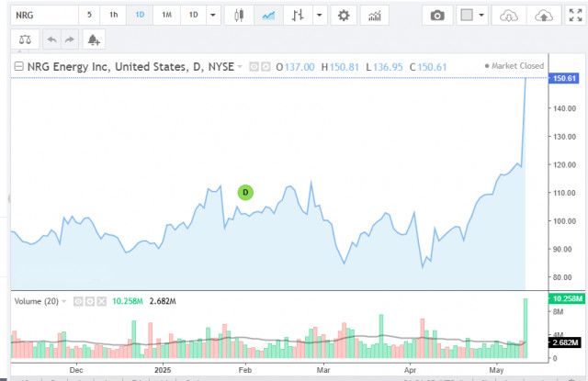
Task: Collapse the NRG Energy legend box
Action: tap(18, 67)
